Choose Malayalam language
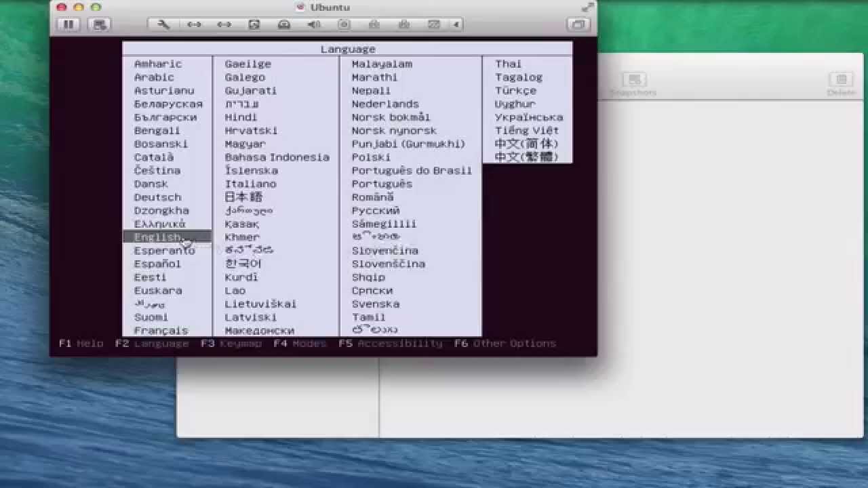 click(x=382, y=64)
